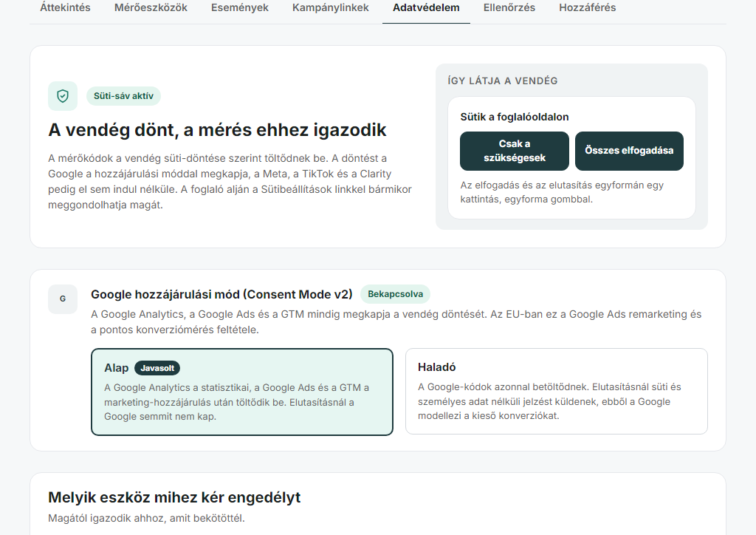
Task: Go to the Kampánylinkek tab
Action: [x=330, y=7]
